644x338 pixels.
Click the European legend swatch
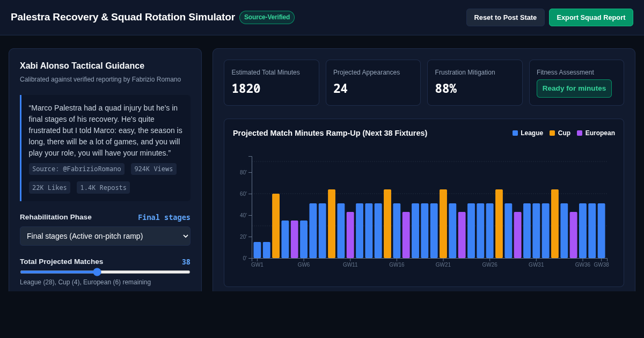[x=580, y=133]
